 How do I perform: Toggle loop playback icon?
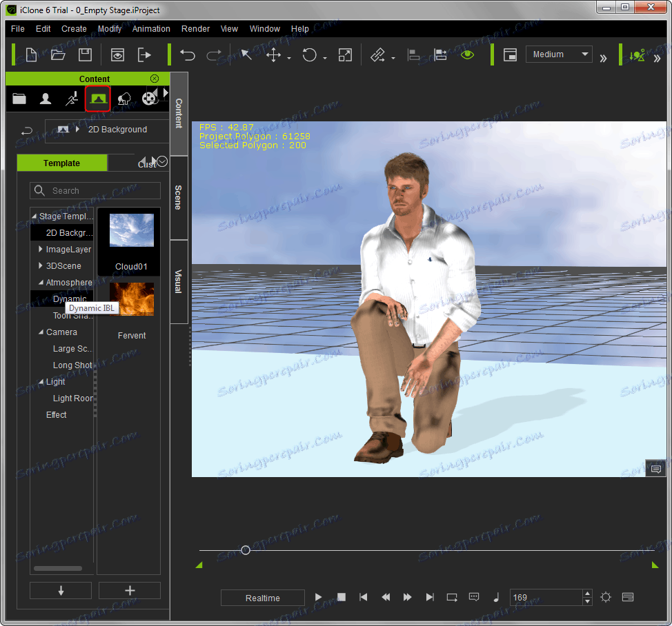click(452, 597)
